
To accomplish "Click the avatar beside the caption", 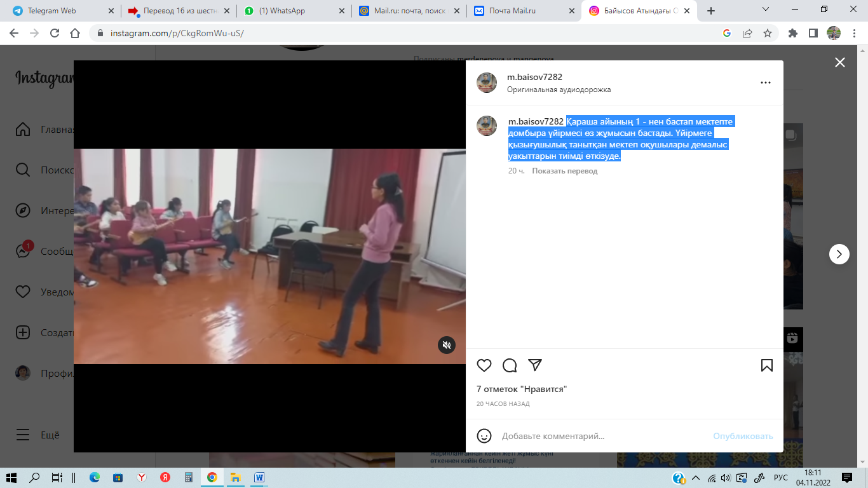I will (487, 126).
